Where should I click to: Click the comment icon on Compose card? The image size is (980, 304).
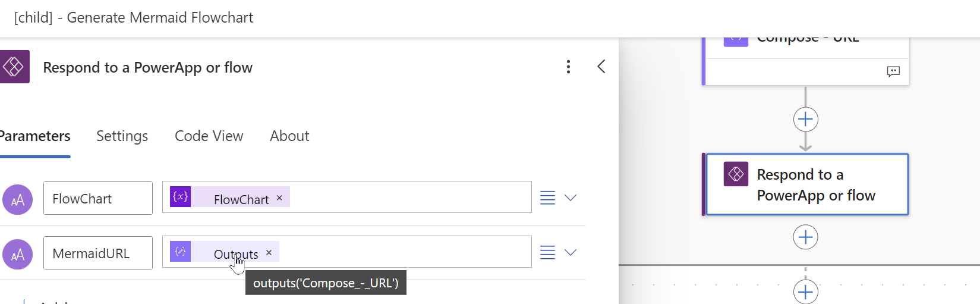893,71
